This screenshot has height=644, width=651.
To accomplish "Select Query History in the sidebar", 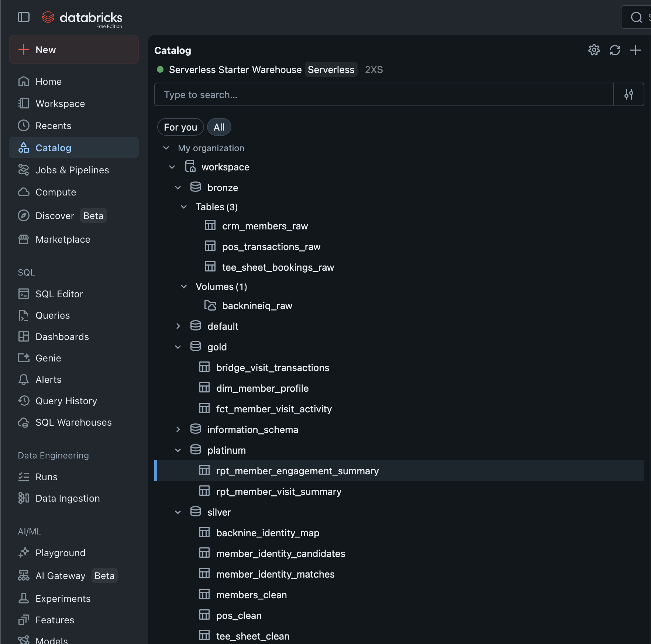I will [x=66, y=401].
